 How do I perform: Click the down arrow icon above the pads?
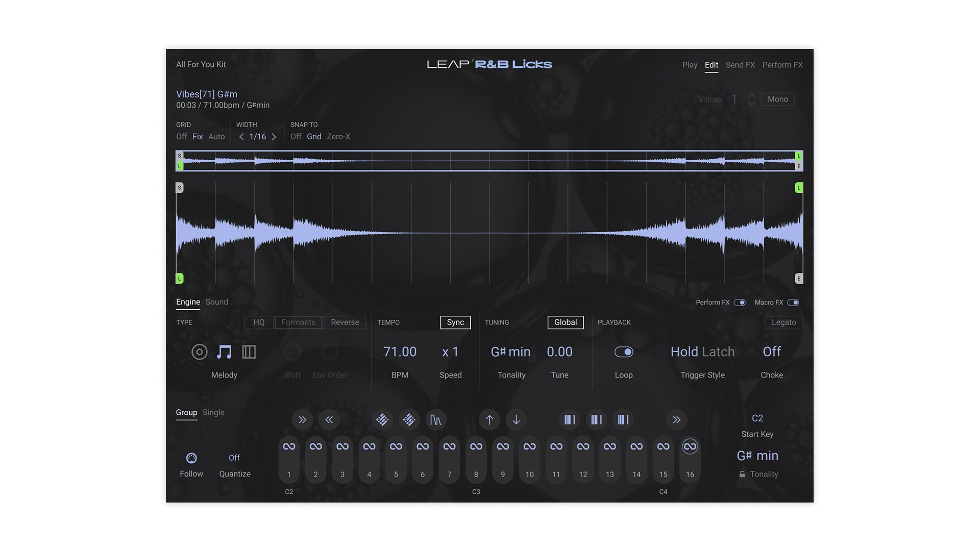516,420
